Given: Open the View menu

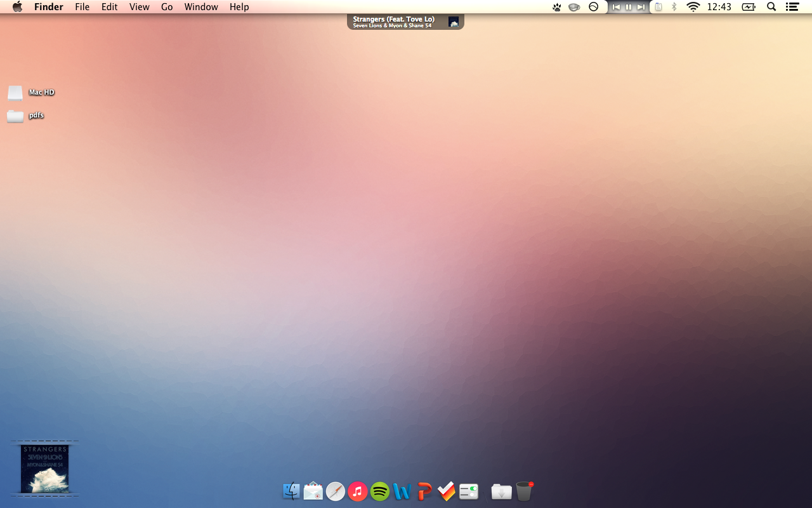Looking at the screenshot, I should click(x=140, y=7).
